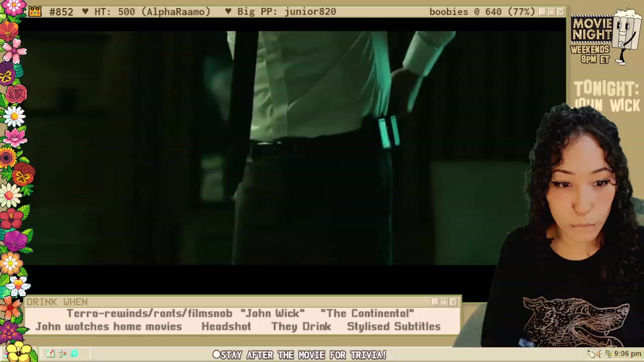The width and height of the screenshot is (644, 362).
Task: Click the 'They Drink' rule
Action: (x=301, y=326)
